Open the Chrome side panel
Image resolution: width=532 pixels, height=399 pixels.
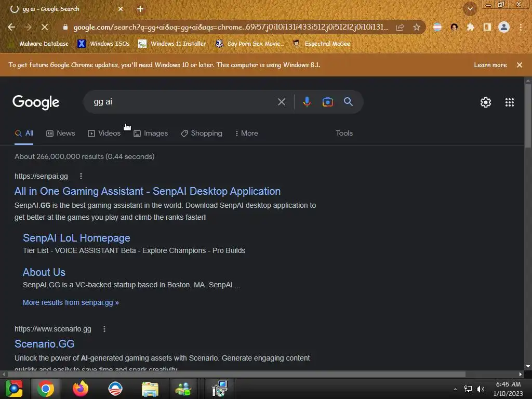487,27
